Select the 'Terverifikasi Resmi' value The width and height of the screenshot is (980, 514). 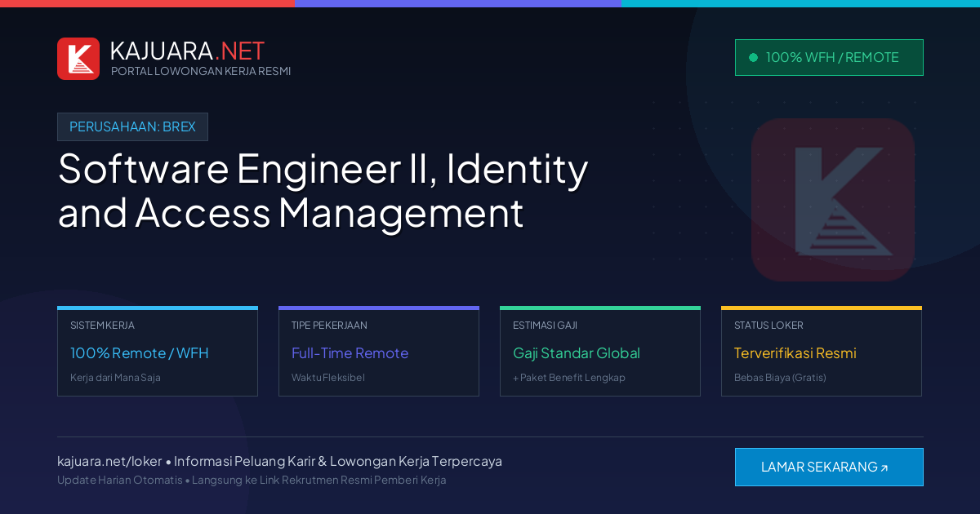[x=795, y=353]
